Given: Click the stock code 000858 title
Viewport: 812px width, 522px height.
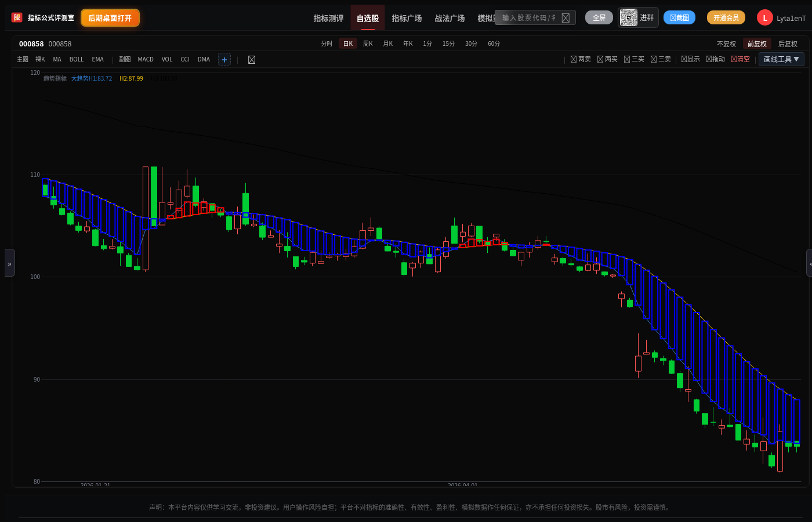Looking at the screenshot, I should (31, 44).
